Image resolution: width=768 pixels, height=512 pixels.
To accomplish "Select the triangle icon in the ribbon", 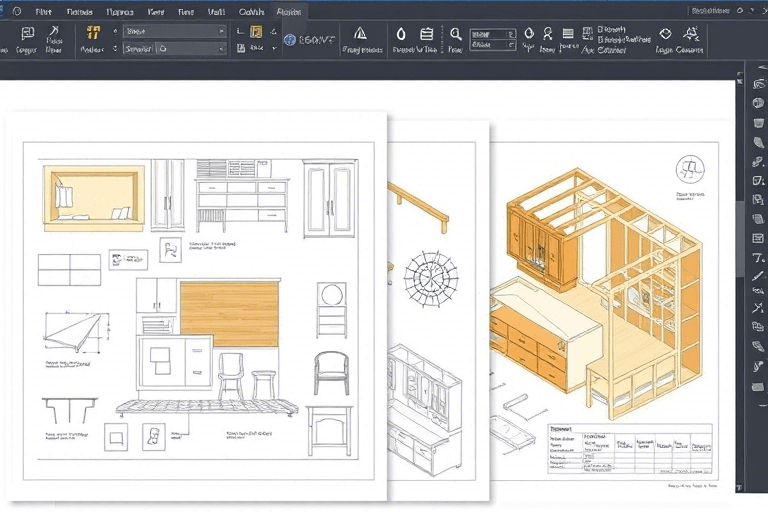I will click(360, 33).
